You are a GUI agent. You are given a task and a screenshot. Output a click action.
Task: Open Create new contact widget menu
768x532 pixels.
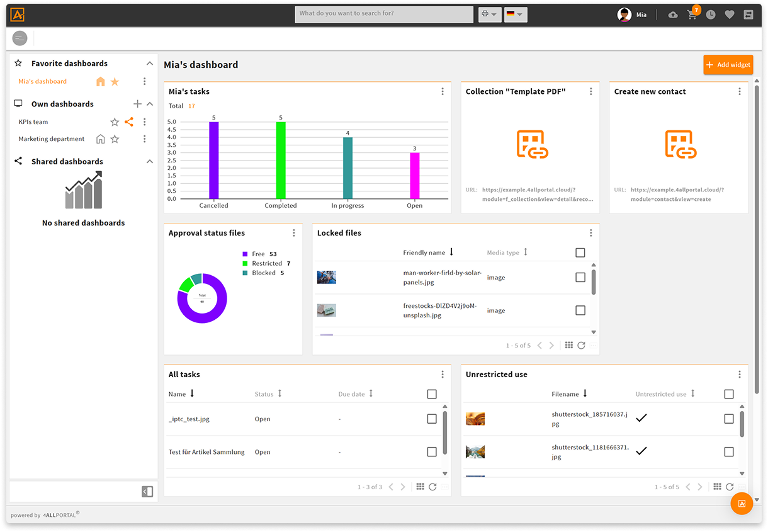point(740,91)
